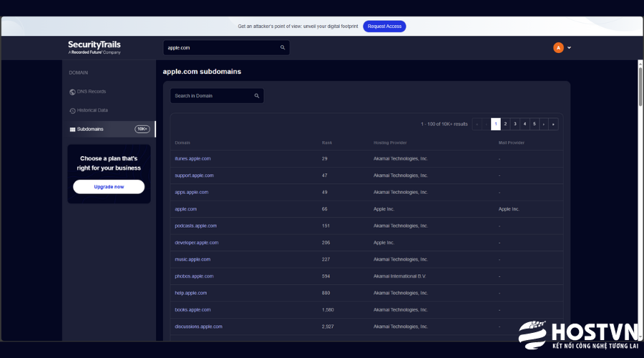Image resolution: width=644 pixels, height=358 pixels.
Task: Click Akamai International B.V. hosting cell
Action: 399,276
